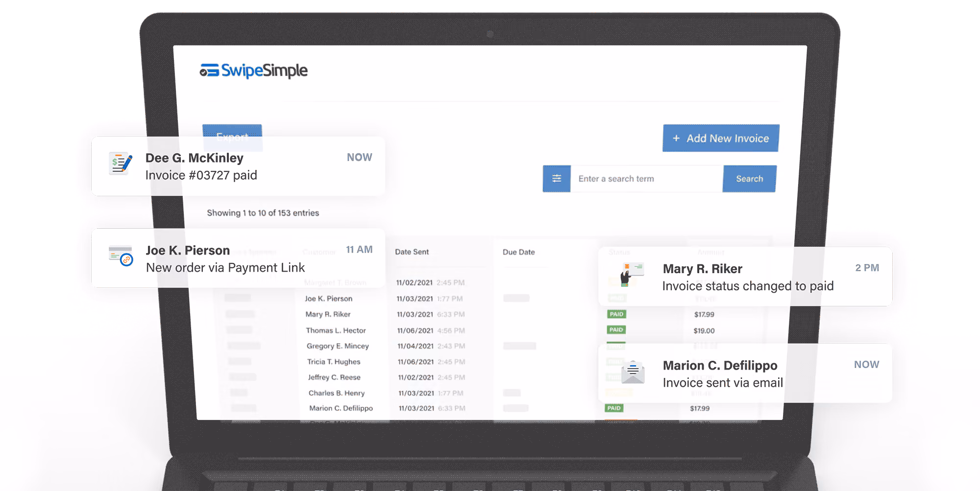
Task: Select customer Jeffrey C. Reese row
Action: pyautogui.click(x=334, y=377)
